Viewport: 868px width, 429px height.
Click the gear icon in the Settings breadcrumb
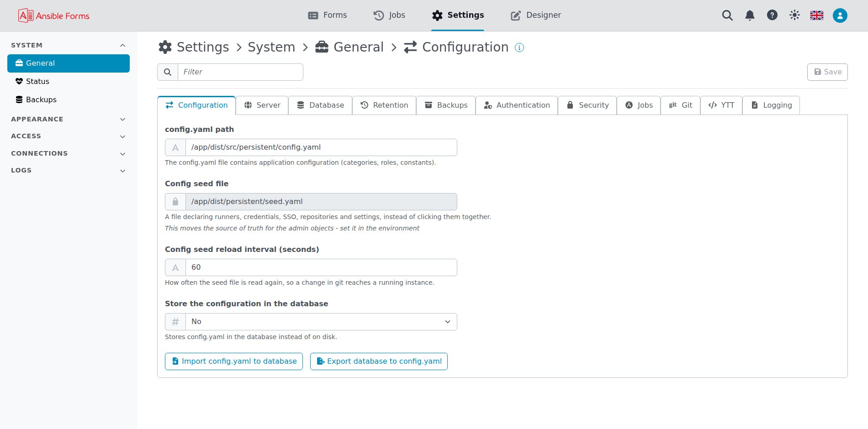point(165,47)
